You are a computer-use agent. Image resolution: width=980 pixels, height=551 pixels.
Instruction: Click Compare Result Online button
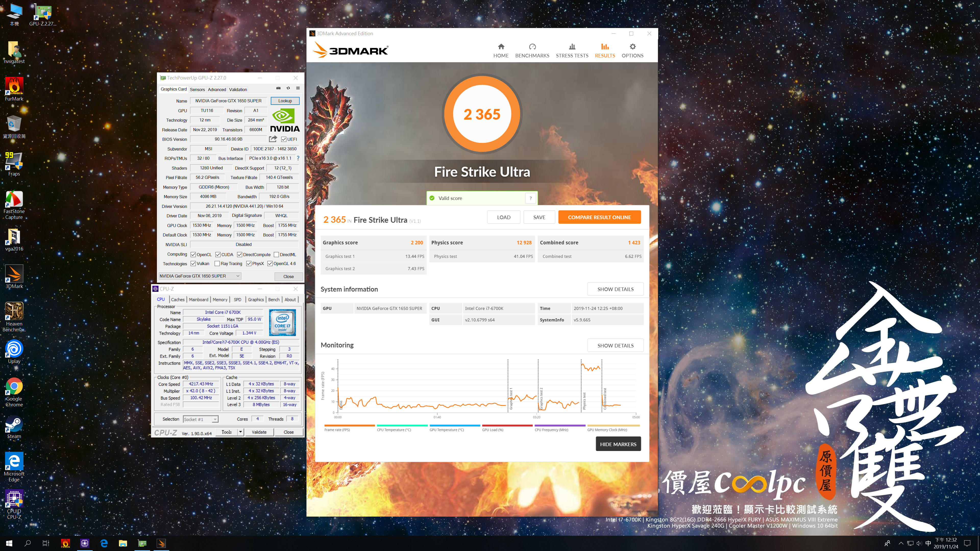(599, 217)
